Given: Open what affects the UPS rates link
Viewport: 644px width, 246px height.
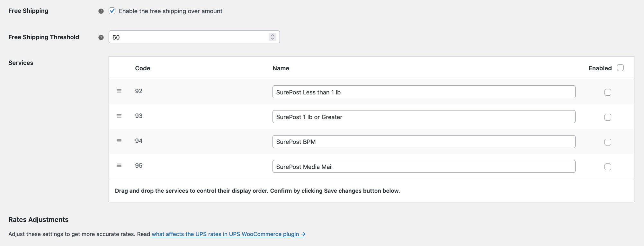Looking at the screenshot, I should point(228,234).
